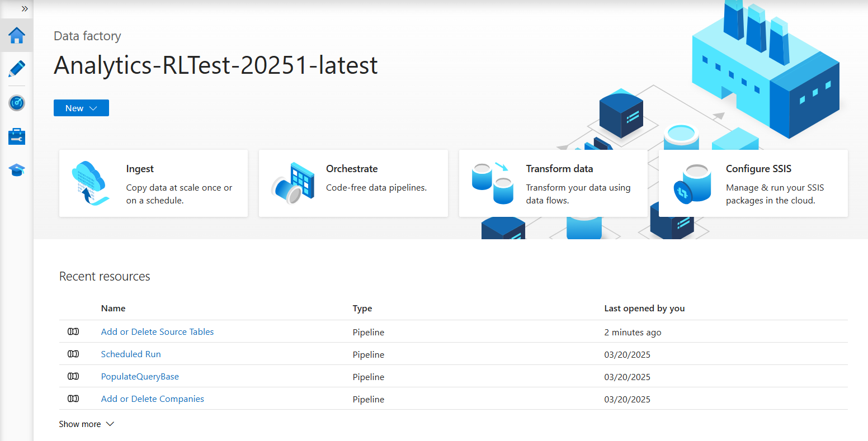
Task: Click the Name column header
Action: pos(113,309)
